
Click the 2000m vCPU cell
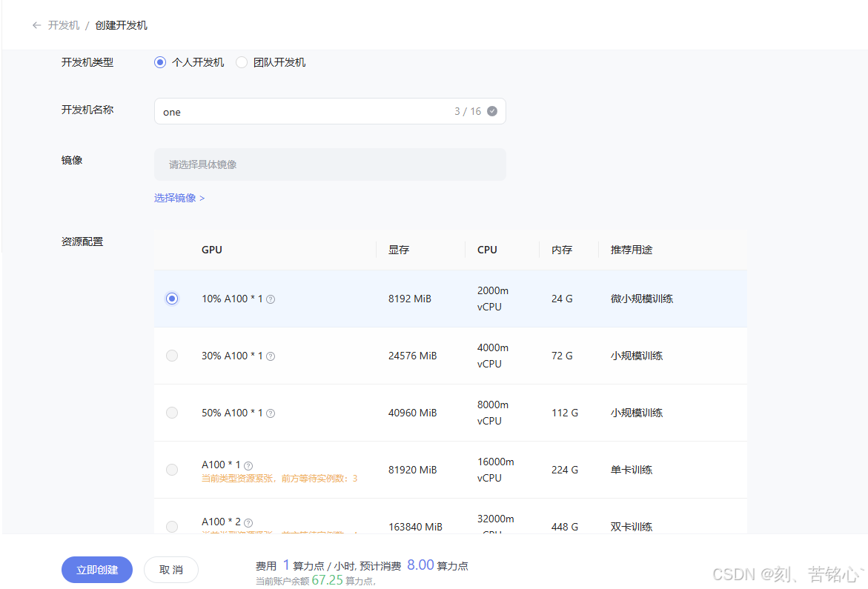pos(493,299)
